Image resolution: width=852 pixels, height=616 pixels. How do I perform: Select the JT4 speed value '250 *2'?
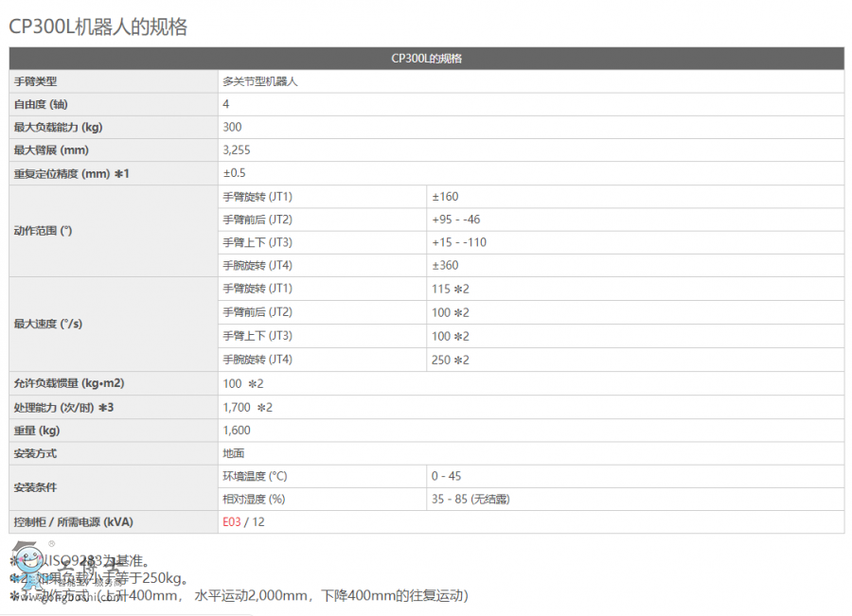tap(451, 360)
